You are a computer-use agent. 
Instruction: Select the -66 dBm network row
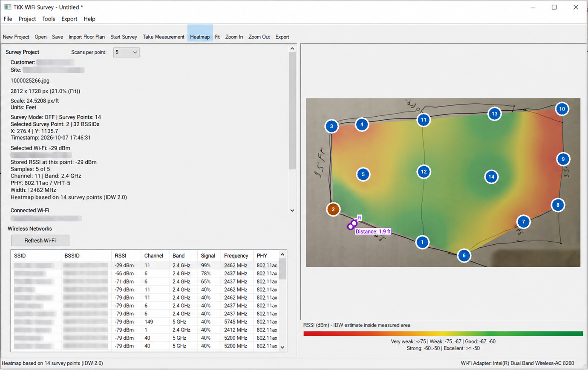pyautogui.click(x=144, y=273)
